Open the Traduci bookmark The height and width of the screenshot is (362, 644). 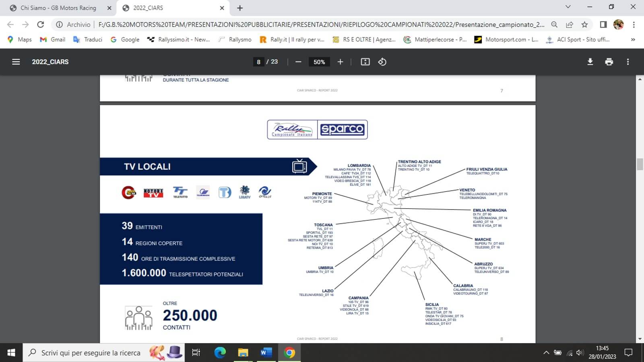pyautogui.click(x=88, y=39)
